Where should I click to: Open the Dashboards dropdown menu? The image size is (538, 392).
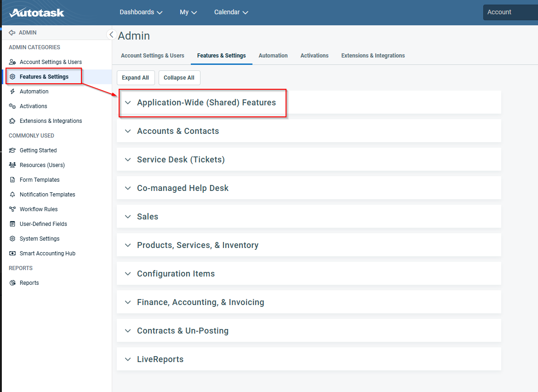pos(141,12)
